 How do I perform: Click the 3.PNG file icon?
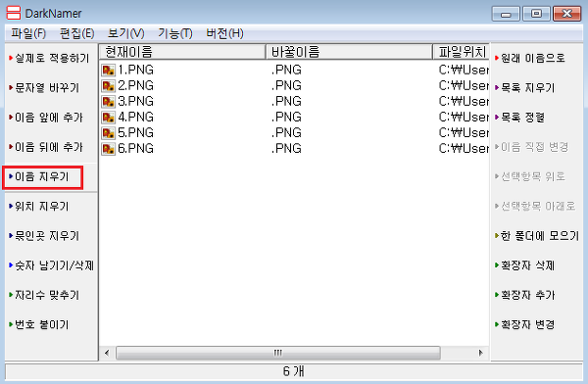[109, 102]
